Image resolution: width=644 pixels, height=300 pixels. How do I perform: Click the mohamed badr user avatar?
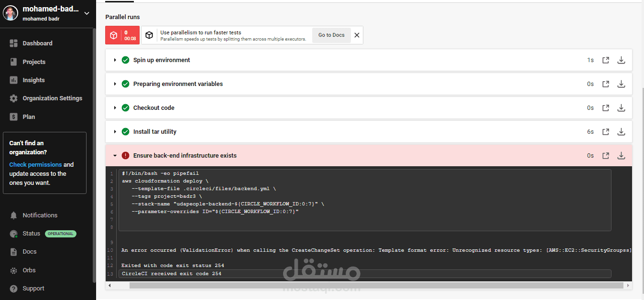[x=11, y=13]
